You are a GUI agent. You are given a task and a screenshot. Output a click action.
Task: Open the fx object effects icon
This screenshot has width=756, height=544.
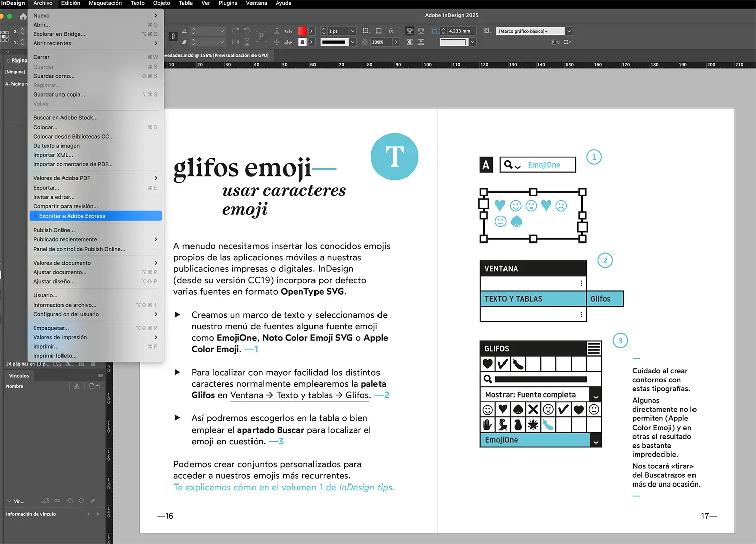[x=391, y=31]
